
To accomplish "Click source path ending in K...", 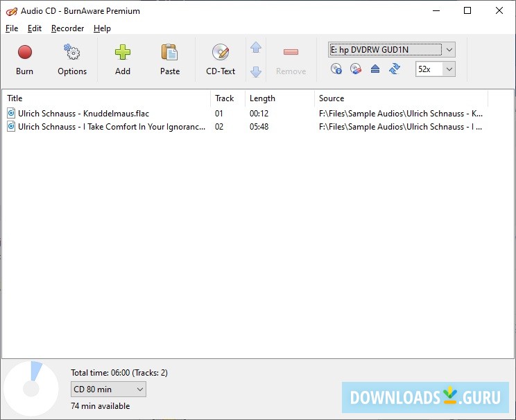I will pyautogui.click(x=401, y=114).
